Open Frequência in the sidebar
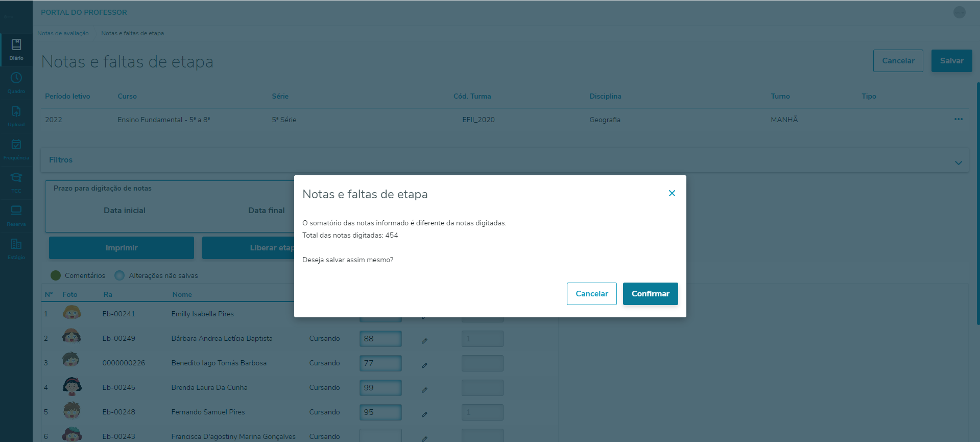 tap(16, 150)
